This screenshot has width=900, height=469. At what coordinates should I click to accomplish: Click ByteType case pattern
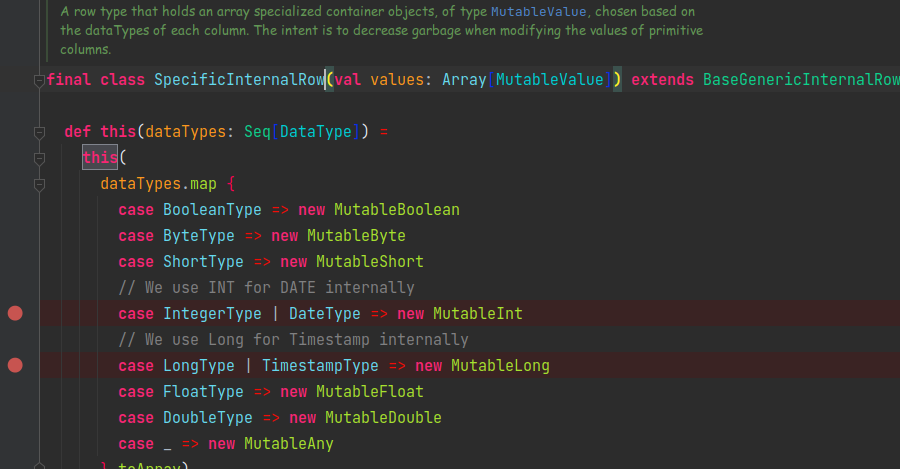(x=199, y=235)
